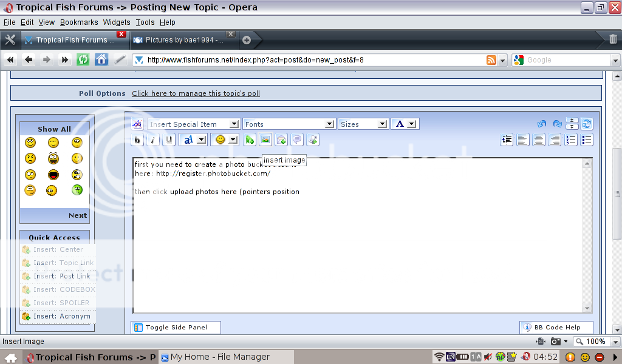Center align text in editor
This screenshot has width=622, height=364.
[x=539, y=140]
